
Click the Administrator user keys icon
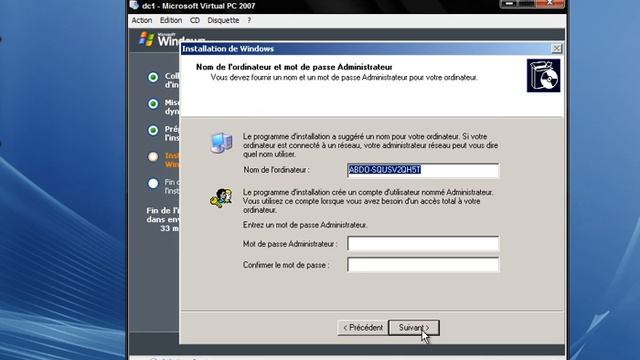(x=221, y=198)
